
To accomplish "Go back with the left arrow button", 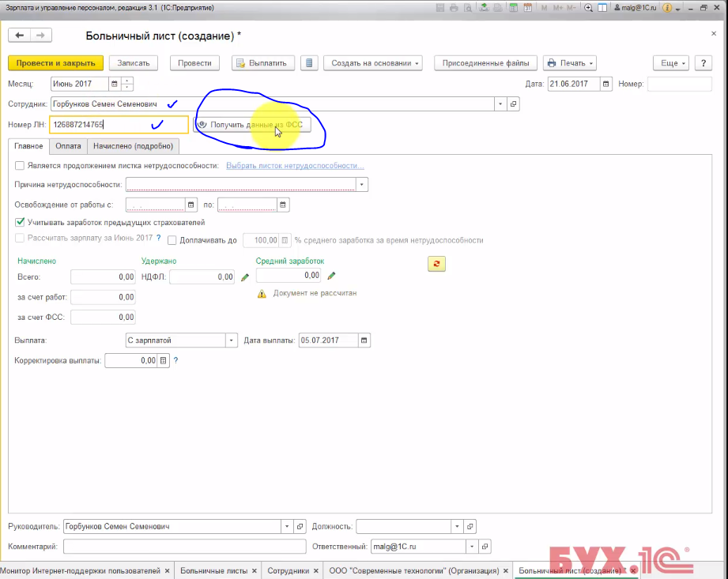I will (x=20, y=36).
